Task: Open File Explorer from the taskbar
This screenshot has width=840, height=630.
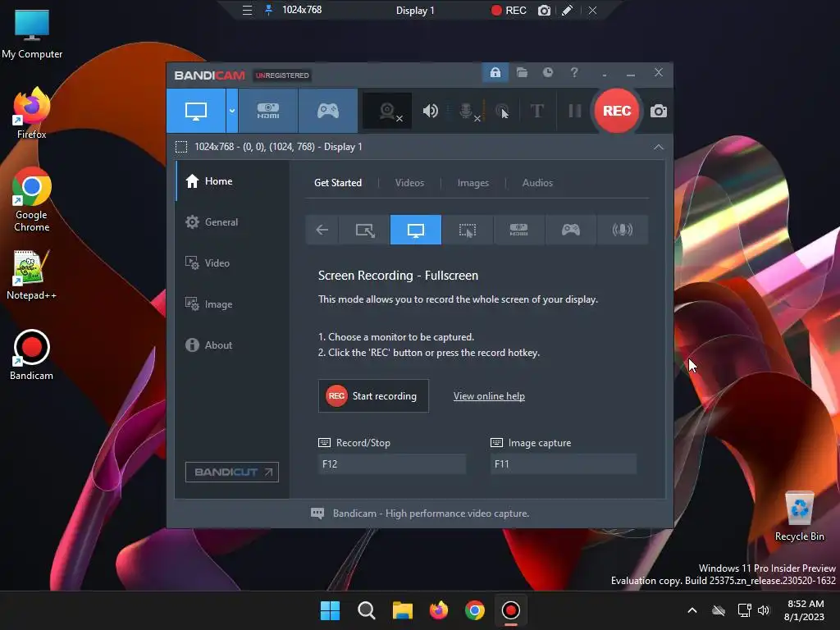Action: point(402,610)
